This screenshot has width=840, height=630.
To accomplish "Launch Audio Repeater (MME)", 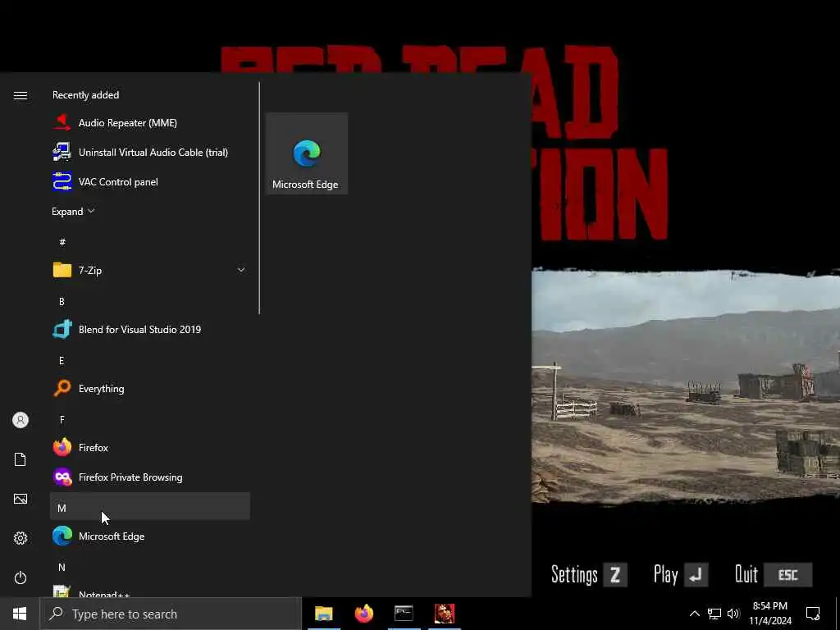I will tap(150, 123).
